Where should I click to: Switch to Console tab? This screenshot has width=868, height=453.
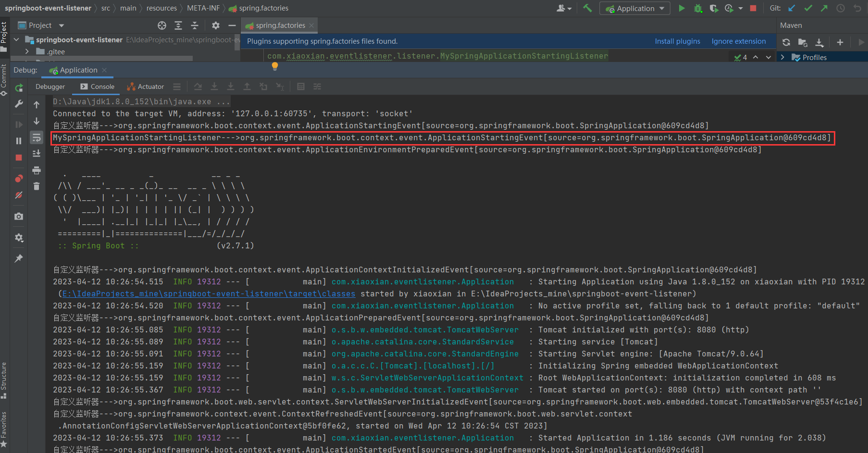pyautogui.click(x=98, y=86)
